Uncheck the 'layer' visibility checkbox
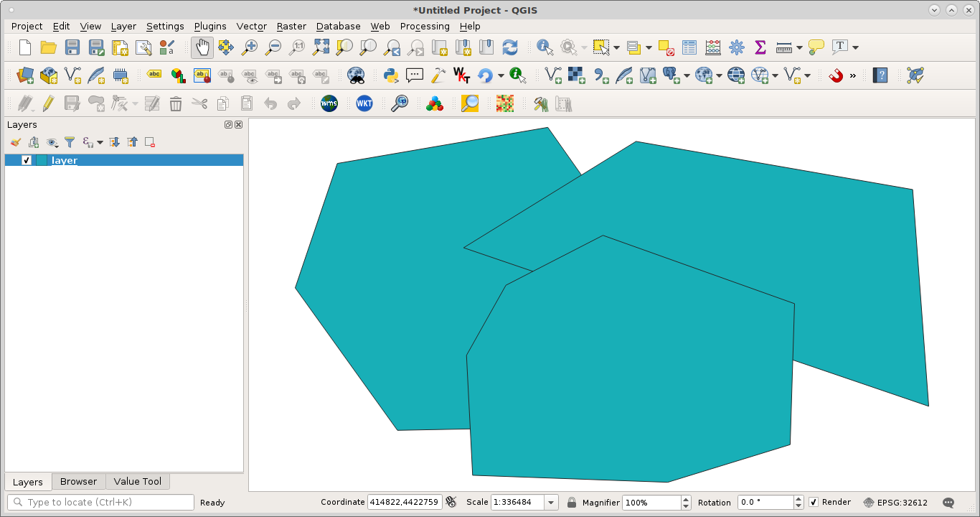Image resolution: width=980 pixels, height=517 pixels. [x=27, y=160]
